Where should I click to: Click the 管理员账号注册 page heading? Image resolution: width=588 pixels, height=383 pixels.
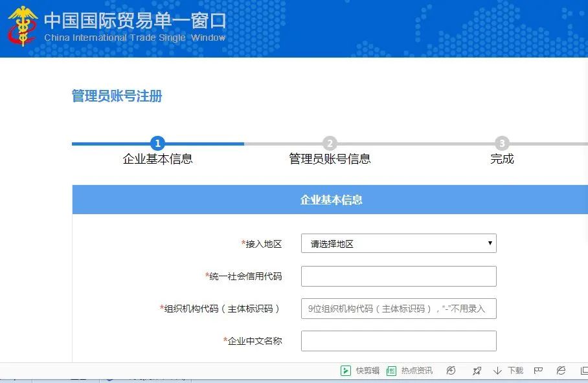(117, 96)
